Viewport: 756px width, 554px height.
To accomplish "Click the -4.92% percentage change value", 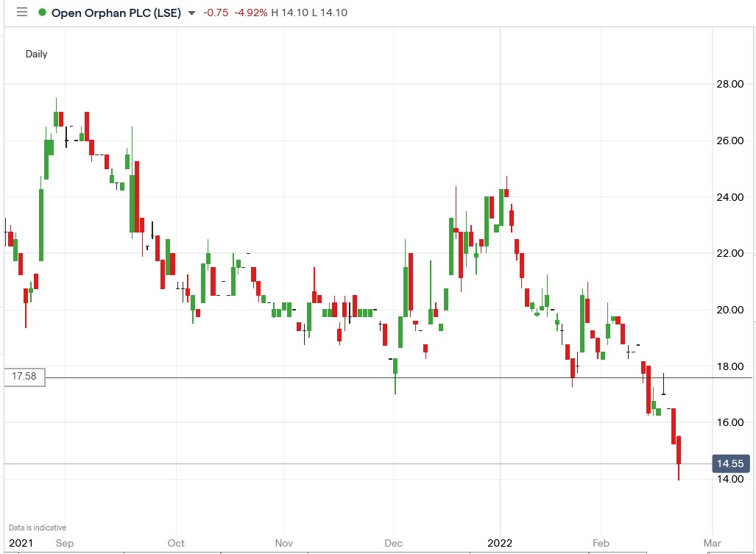I will pyautogui.click(x=251, y=13).
